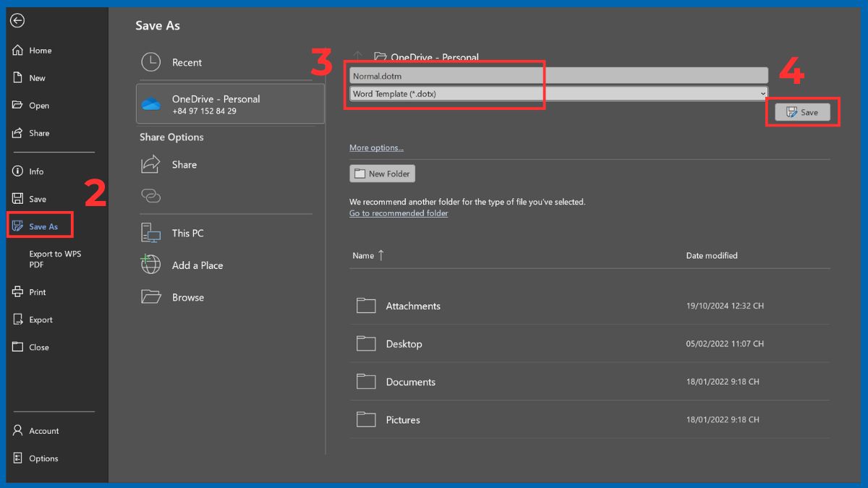This screenshot has height=488, width=868.
Task: Select the OneDrive cloud icon
Action: pyautogui.click(x=151, y=104)
